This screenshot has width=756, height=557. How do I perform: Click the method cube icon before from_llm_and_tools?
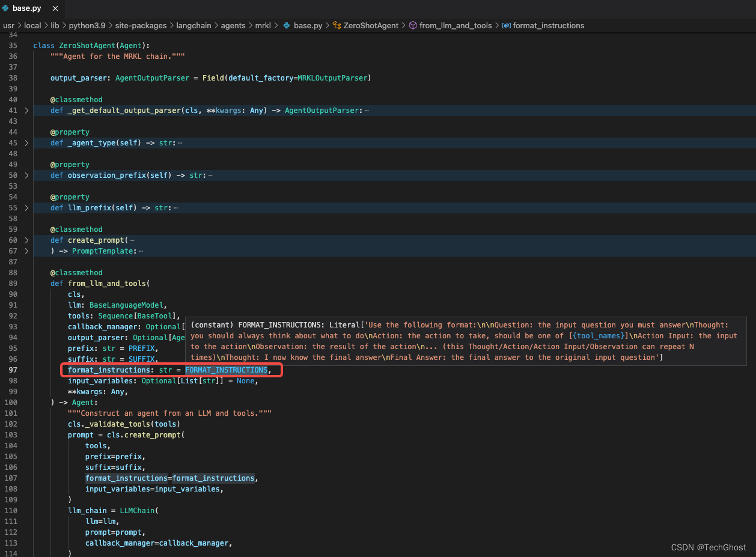click(413, 25)
